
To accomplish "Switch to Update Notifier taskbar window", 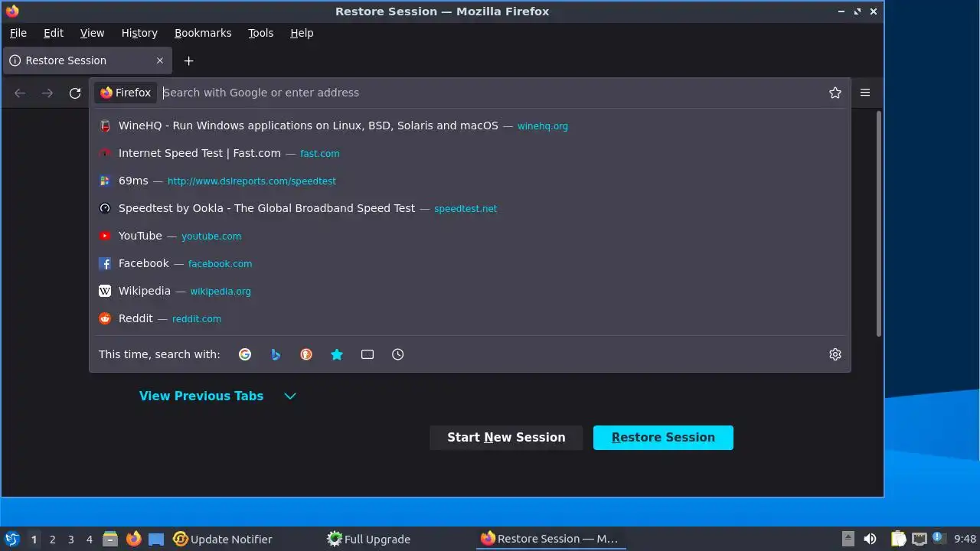I will click(223, 539).
